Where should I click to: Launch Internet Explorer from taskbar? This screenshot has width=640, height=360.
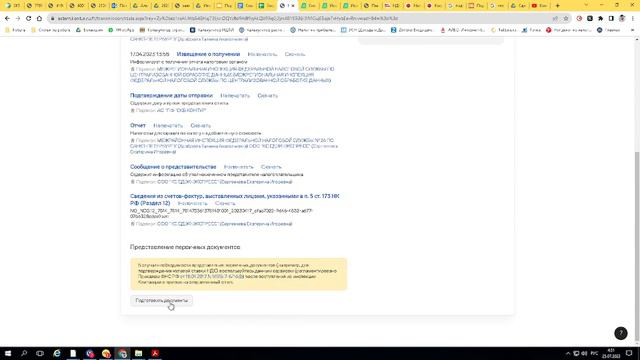pos(57,353)
